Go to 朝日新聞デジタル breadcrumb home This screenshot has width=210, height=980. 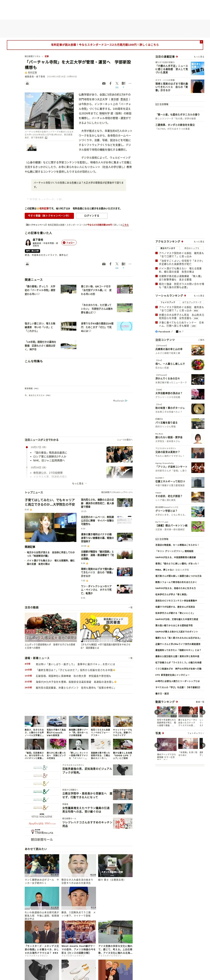coord(32,56)
